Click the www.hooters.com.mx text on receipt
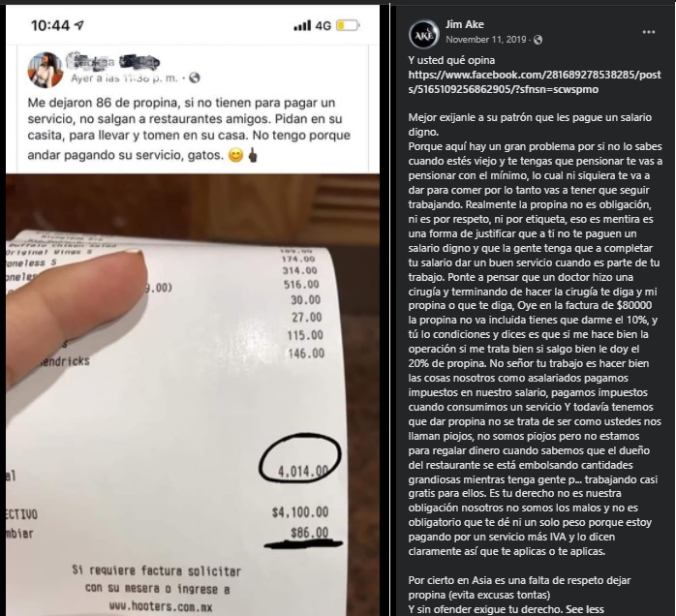The height and width of the screenshot is (616, 676). [161, 606]
